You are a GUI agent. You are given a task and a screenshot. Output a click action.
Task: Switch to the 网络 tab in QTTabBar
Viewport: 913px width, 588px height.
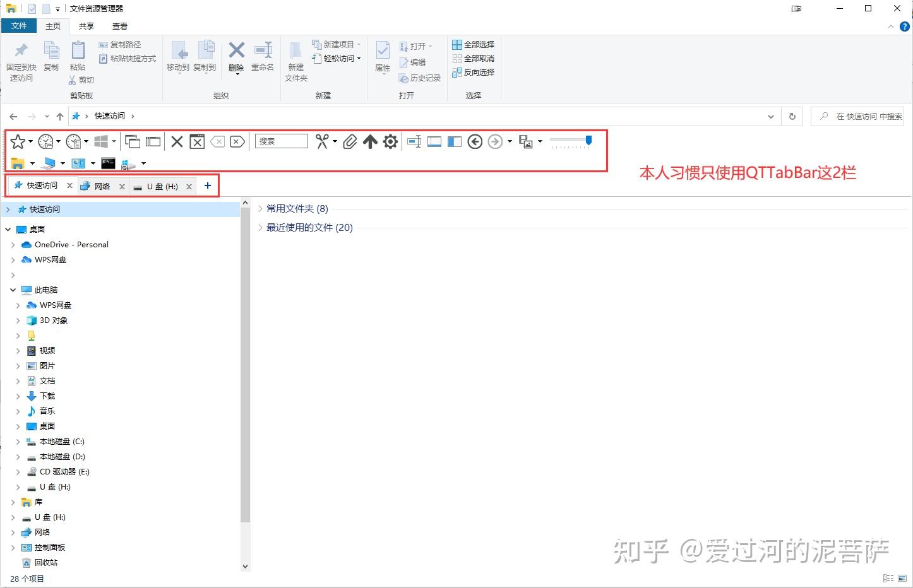(101, 185)
